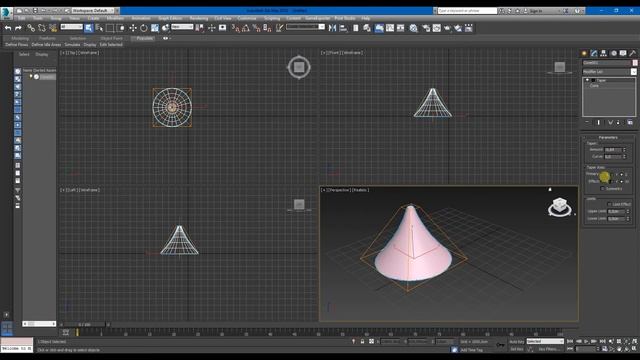
Task: Open the Material Editor icon
Action: (414, 28)
